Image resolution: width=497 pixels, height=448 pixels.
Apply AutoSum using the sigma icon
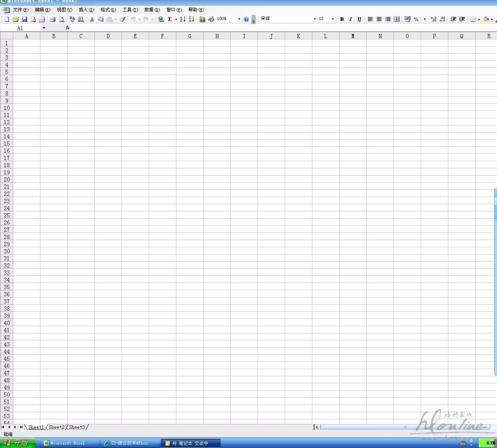[170, 19]
